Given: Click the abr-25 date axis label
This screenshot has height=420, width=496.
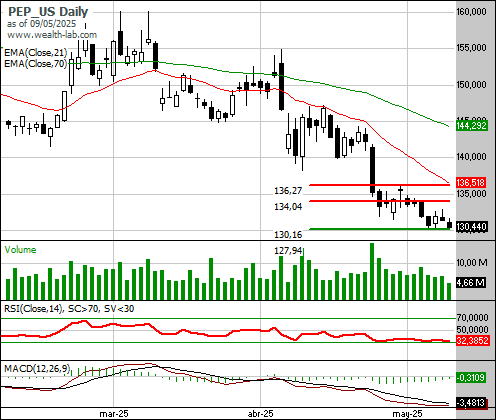Looking at the screenshot, I should tap(261, 414).
